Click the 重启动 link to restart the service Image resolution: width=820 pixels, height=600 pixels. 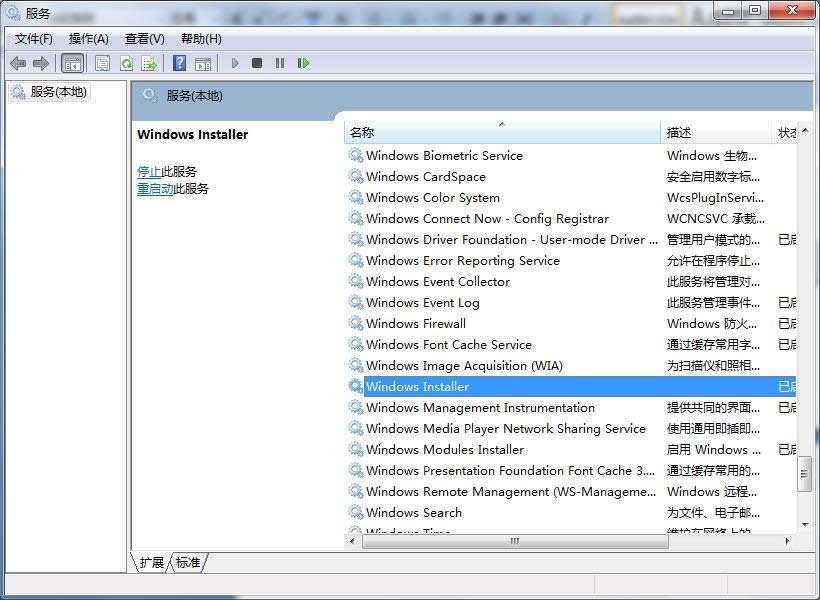pyautogui.click(x=156, y=187)
